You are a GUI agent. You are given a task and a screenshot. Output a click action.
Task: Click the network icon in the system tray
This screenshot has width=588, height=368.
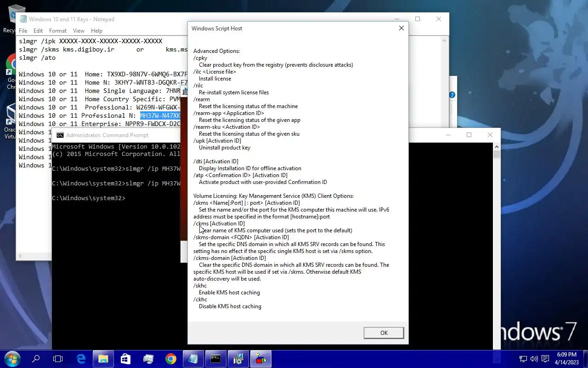(x=523, y=359)
